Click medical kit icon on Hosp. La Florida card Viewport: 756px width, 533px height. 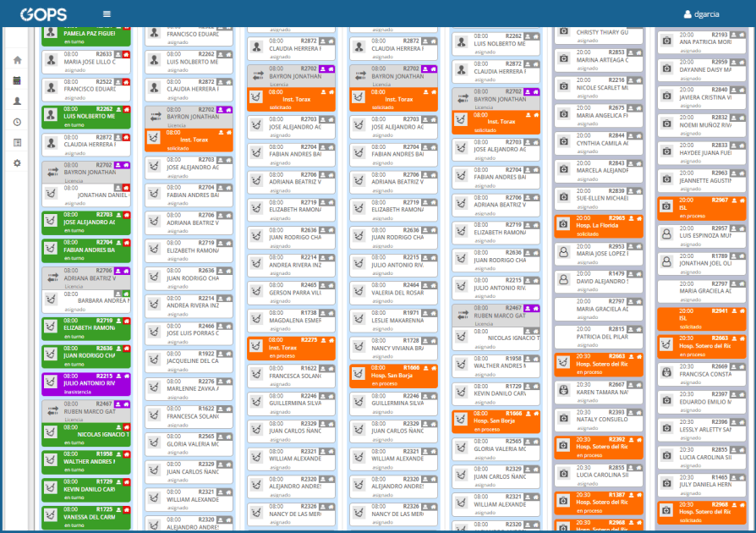[563, 224]
